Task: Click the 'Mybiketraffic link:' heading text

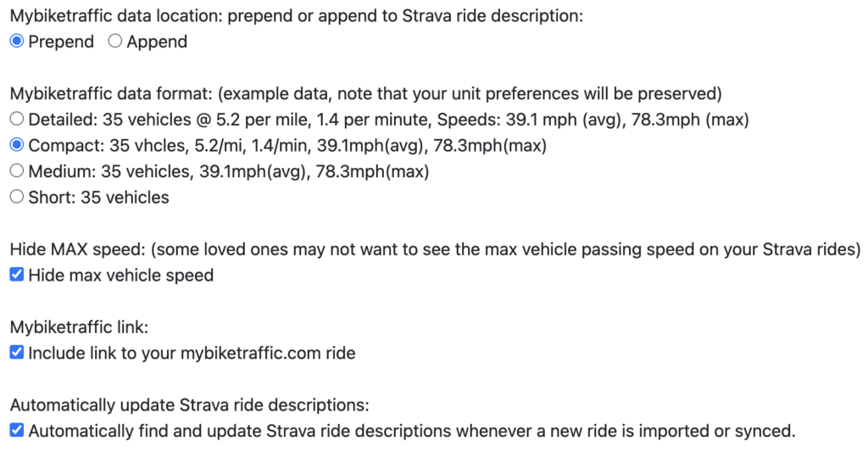Action: pos(79,327)
